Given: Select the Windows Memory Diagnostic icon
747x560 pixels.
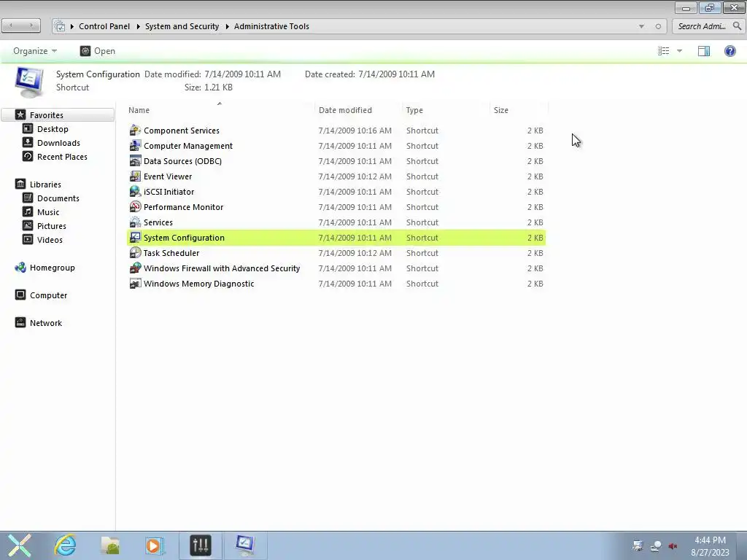Looking at the screenshot, I should coord(135,284).
